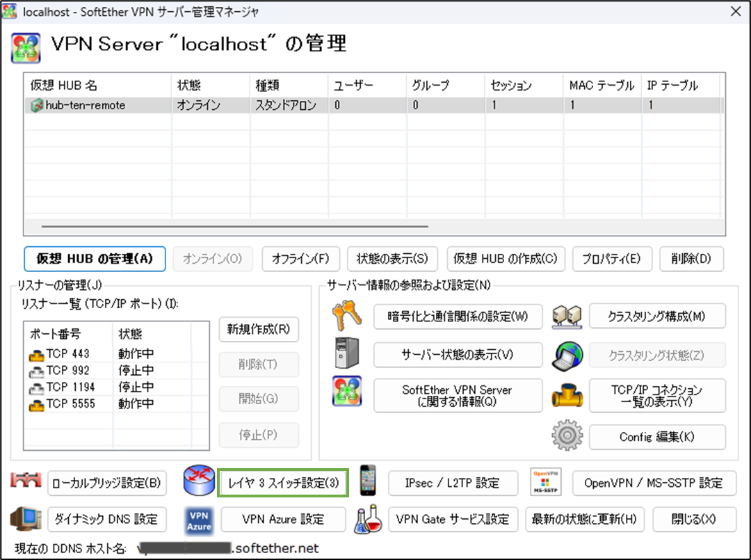Open レイヤ 3 スイッチ設定(3)

[283, 483]
